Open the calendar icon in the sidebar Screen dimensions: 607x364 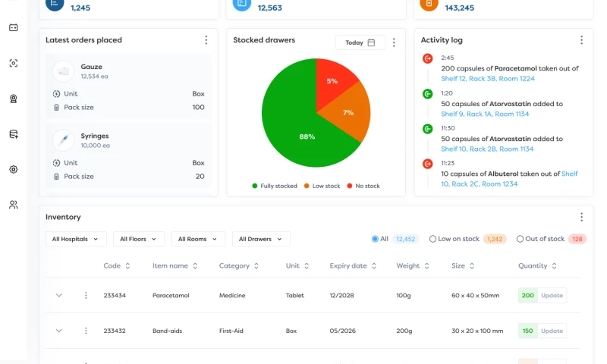coord(14,27)
